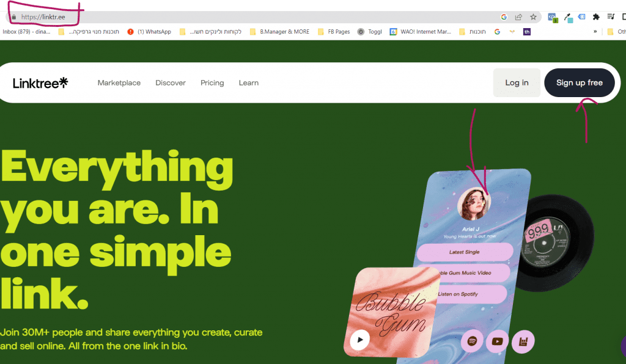Click the Sign up free button
The width and height of the screenshot is (626, 364).
click(x=580, y=82)
